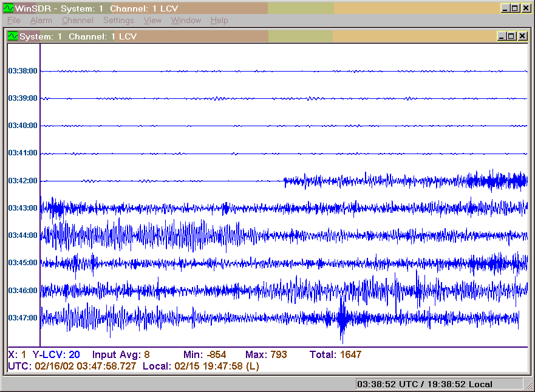Click the 03:38:00 time label
The image size is (535, 392).
click(23, 71)
